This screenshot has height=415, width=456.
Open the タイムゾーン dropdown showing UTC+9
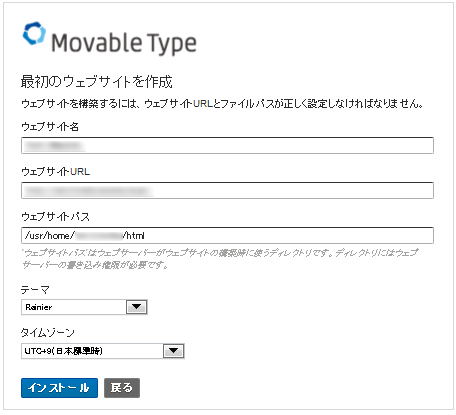click(x=103, y=351)
